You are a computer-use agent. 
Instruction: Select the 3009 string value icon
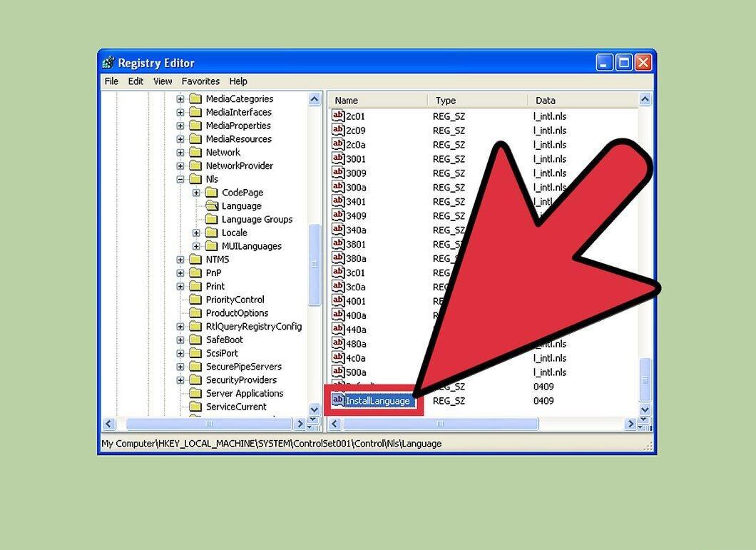pyautogui.click(x=338, y=173)
